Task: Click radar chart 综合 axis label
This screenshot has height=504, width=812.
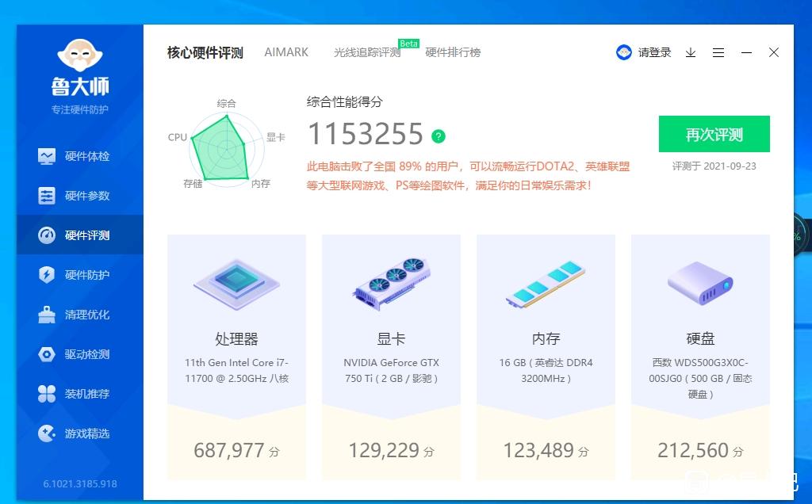Action: point(226,103)
